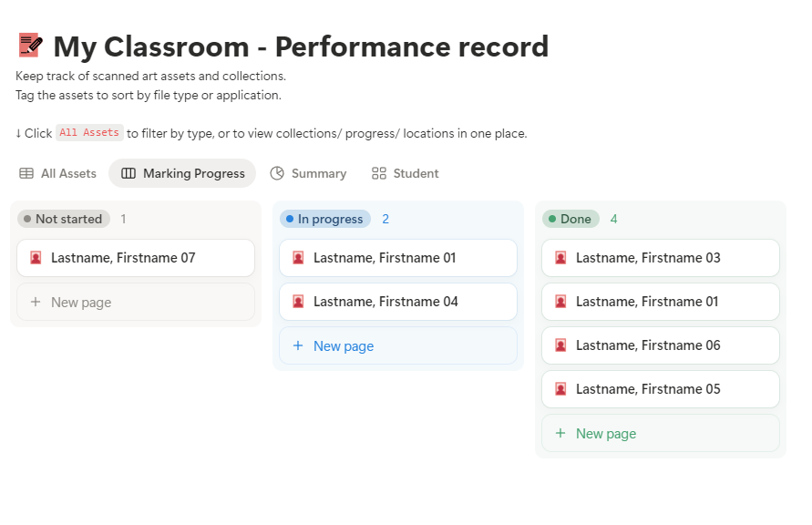
Task: Open the Not started status group label
Action: pos(63,219)
